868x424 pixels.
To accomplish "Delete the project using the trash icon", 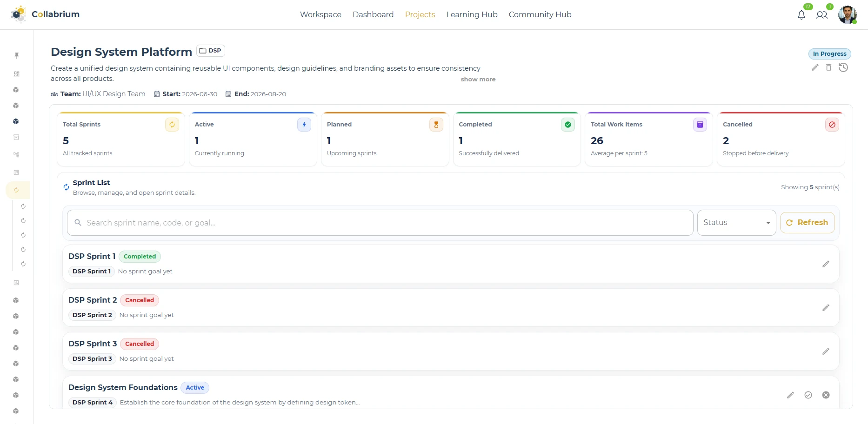I will pyautogui.click(x=828, y=67).
